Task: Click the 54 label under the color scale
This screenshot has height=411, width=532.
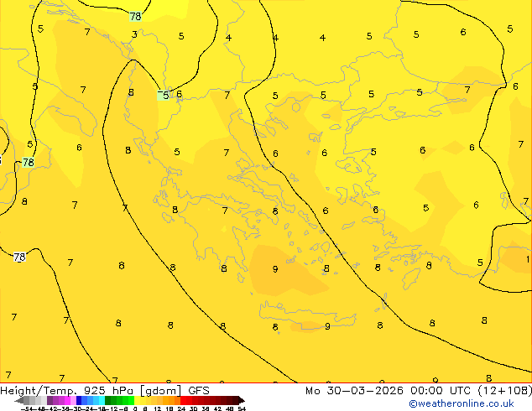Action: pyautogui.click(x=242, y=408)
